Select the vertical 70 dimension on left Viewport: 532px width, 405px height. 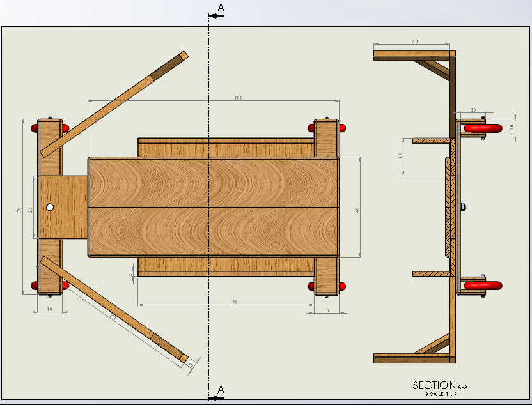pos(19,210)
